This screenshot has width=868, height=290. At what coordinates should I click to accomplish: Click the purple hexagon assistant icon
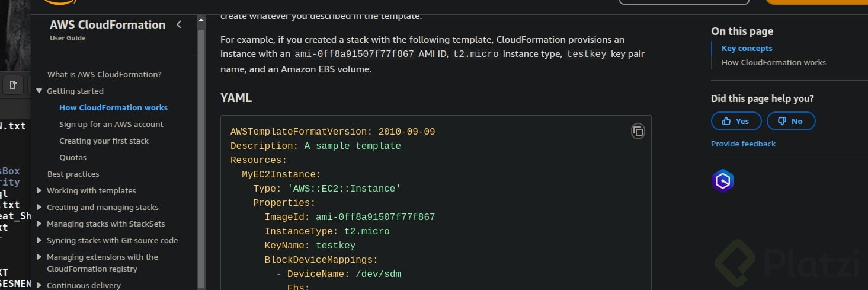coord(722,181)
